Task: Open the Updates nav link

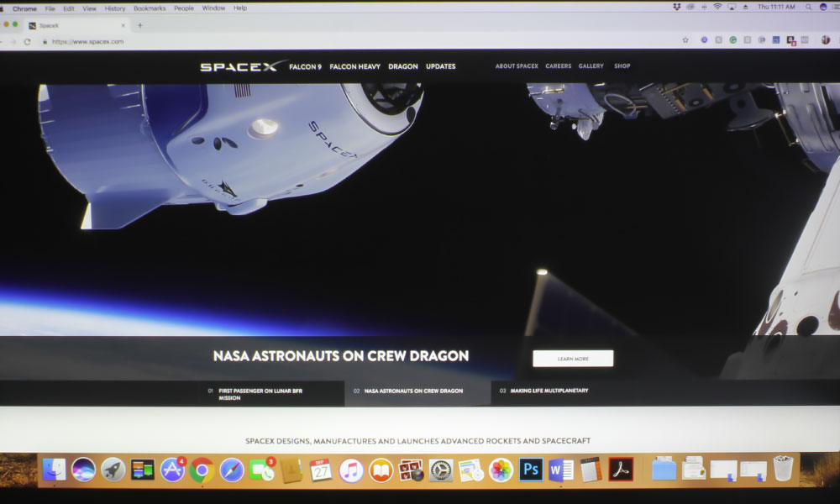Action: pos(440,66)
